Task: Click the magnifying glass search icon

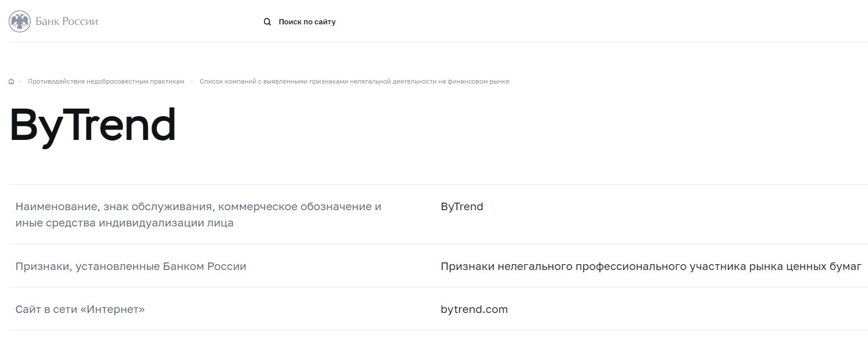Action: click(x=267, y=22)
